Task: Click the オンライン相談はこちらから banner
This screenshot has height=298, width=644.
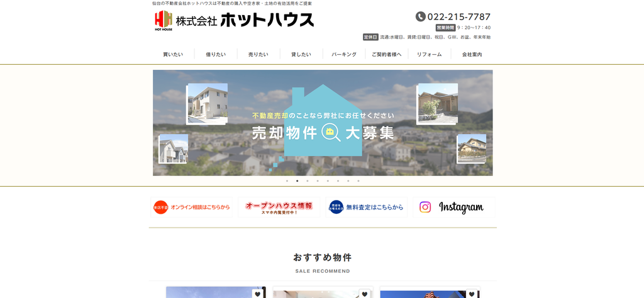Action: 191,207
